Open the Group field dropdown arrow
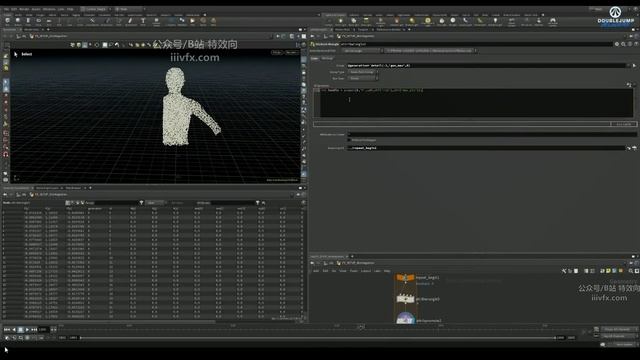This screenshot has width=640, height=360. pos(629,65)
